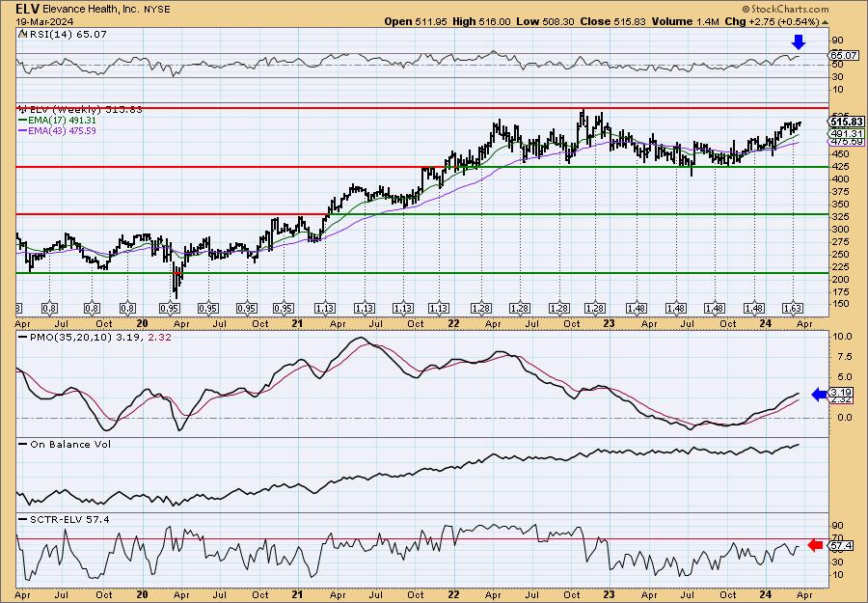
Task: Click the NYSE exchange label
Action: (156, 10)
